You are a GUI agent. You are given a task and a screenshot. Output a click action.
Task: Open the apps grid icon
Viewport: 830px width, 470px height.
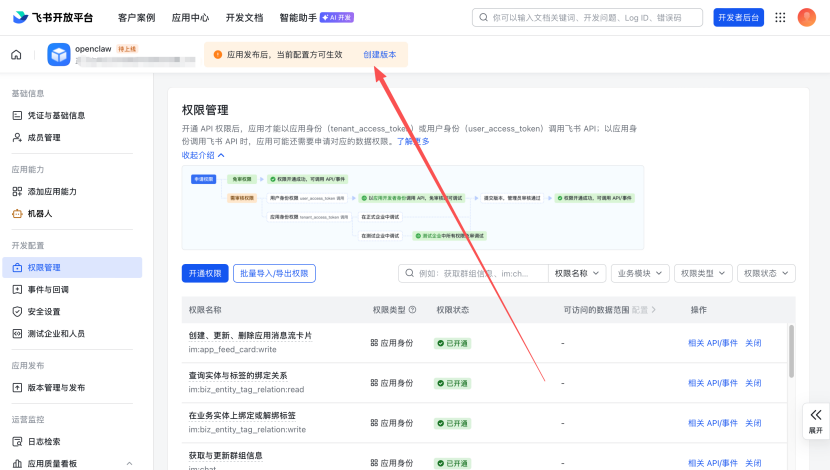[x=780, y=17]
